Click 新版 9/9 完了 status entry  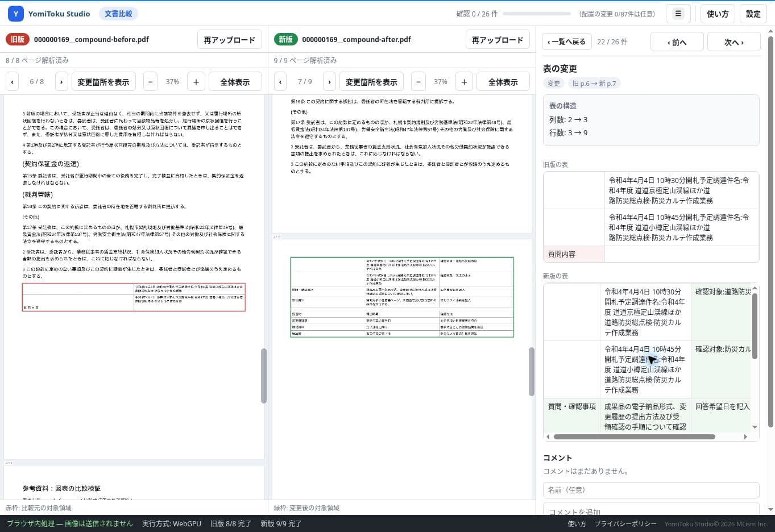tap(281, 524)
